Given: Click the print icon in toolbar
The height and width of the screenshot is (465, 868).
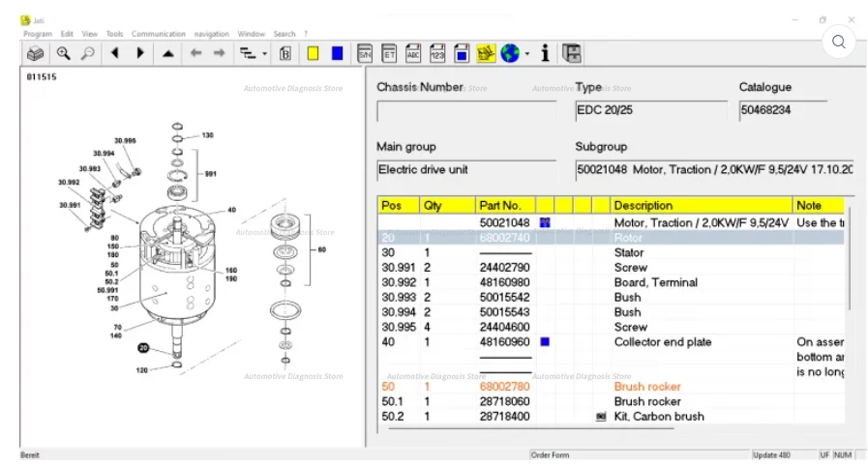Looking at the screenshot, I should 36,54.
